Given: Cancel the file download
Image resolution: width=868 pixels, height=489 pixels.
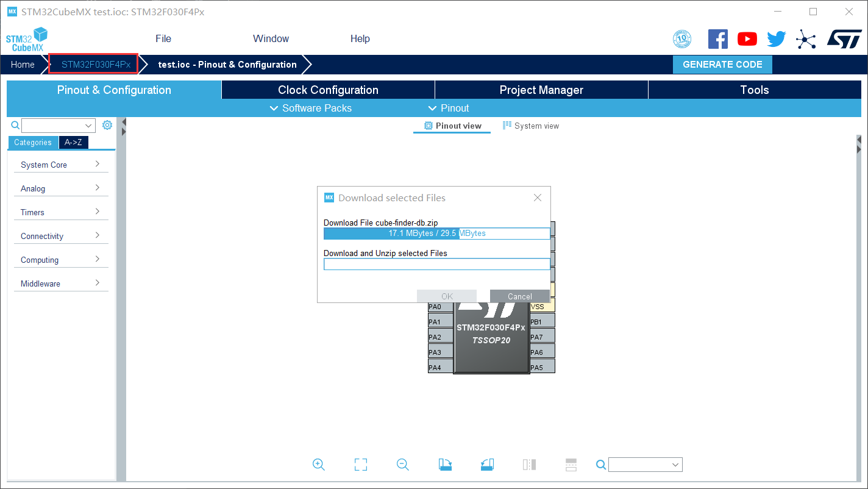Looking at the screenshot, I should (x=520, y=296).
